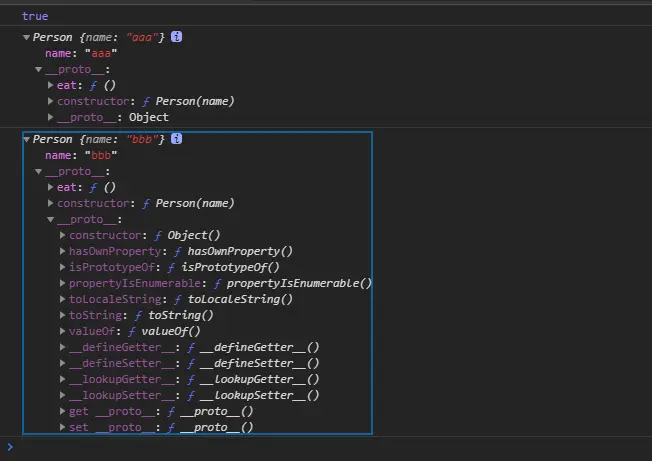The width and height of the screenshot is (652, 461).
Task: Click the toString() function value
Action: point(181,316)
